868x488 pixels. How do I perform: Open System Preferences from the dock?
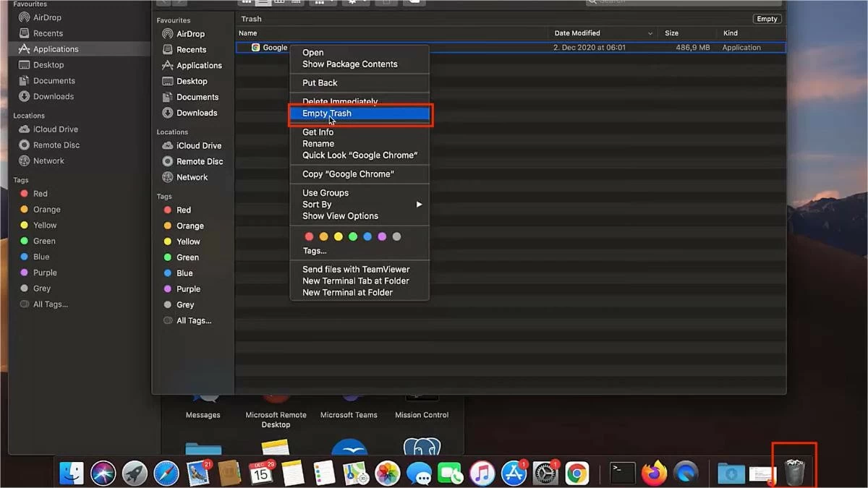click(545, 474)
